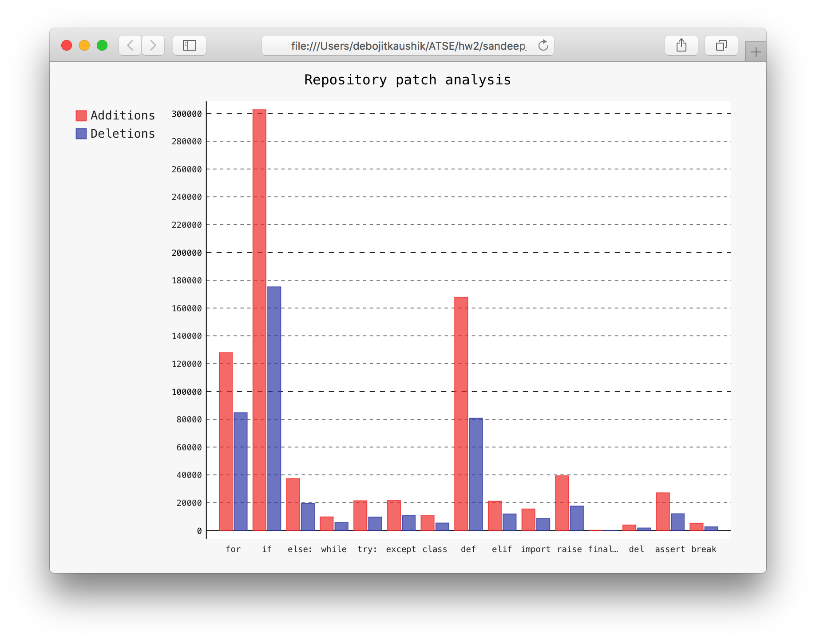The image size is (816, 644).
Task: Select the red Additions bar for 'if'
Action: click(x=259, y=320)
